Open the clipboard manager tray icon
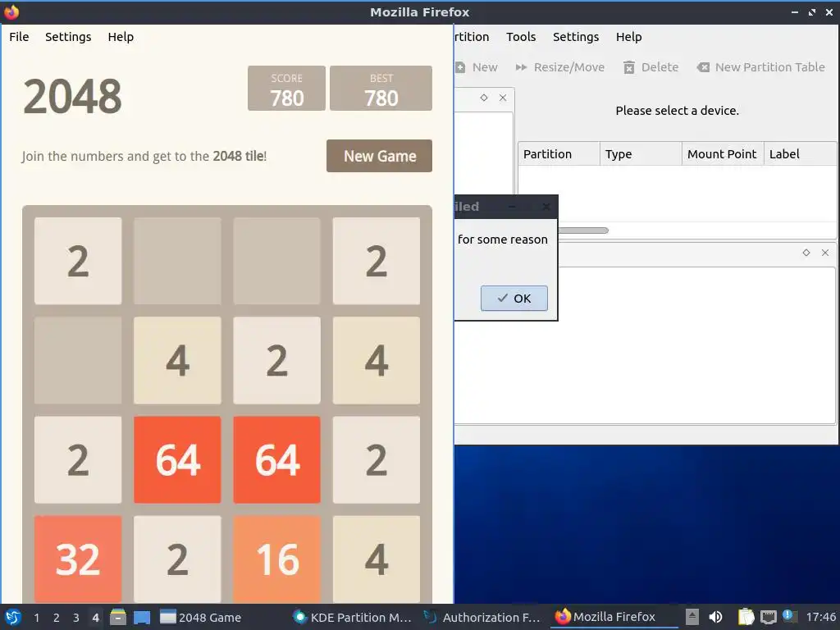This screenshot has height=630, width=840. pyautogui.click(x=746, y=617)
